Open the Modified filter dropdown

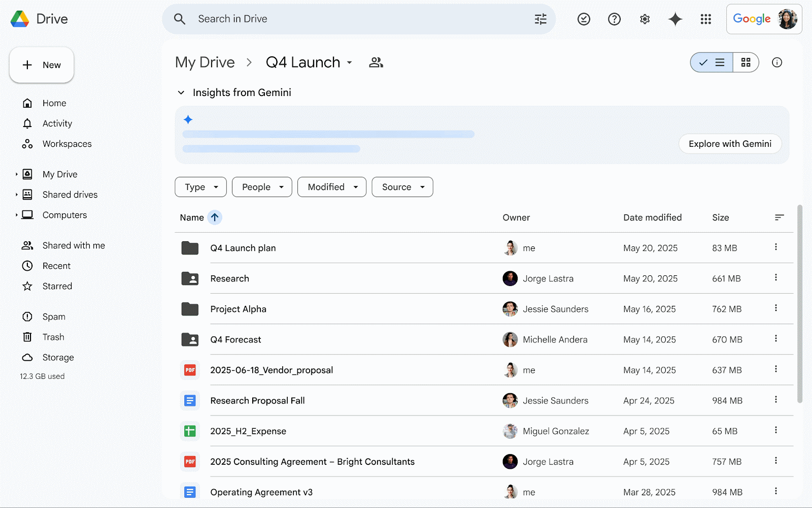(x=331, y=187)
